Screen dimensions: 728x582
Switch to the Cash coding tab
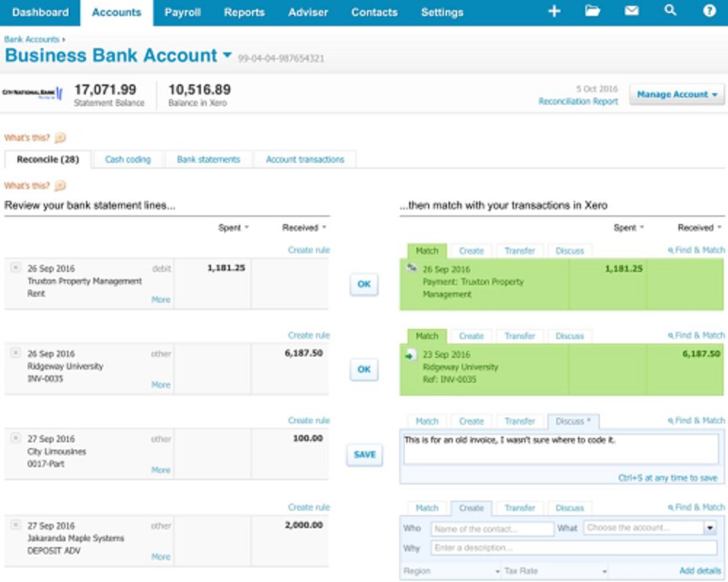pyautogui.click(x=127, y=159)
